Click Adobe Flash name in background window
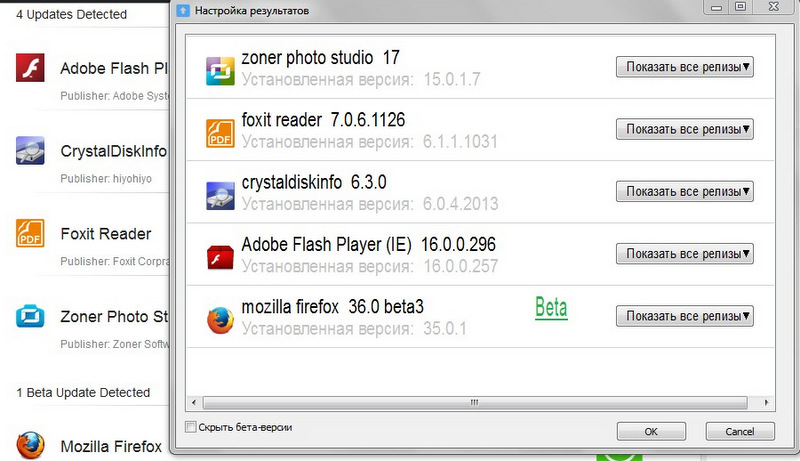Image resolution: width=800 pixels, height=461 pixels. pos(114,68)
